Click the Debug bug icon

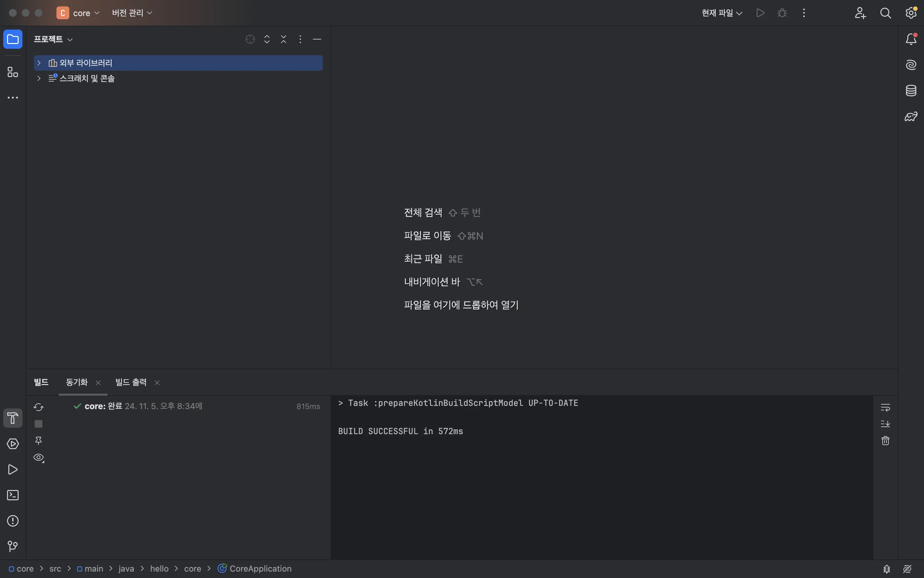(782, 13)
